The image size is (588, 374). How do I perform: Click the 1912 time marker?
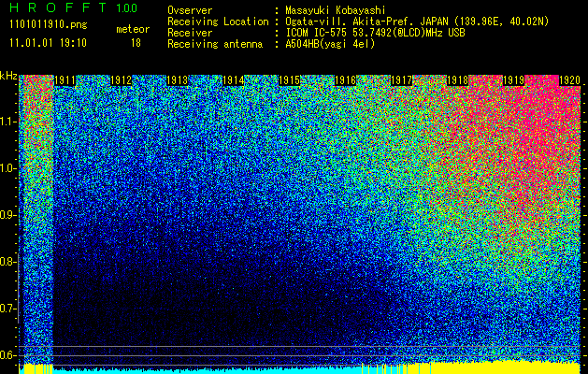[122, 80]
